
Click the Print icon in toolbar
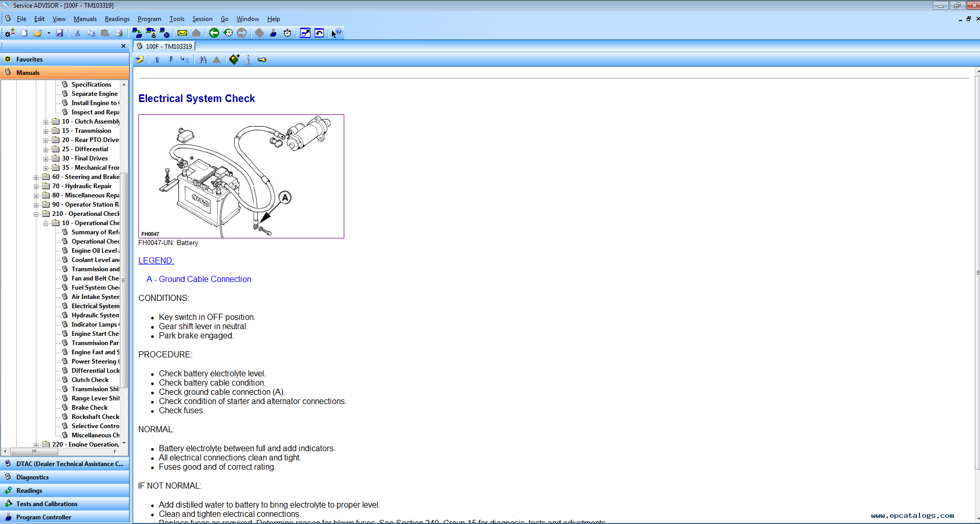(x=119, y=33)
